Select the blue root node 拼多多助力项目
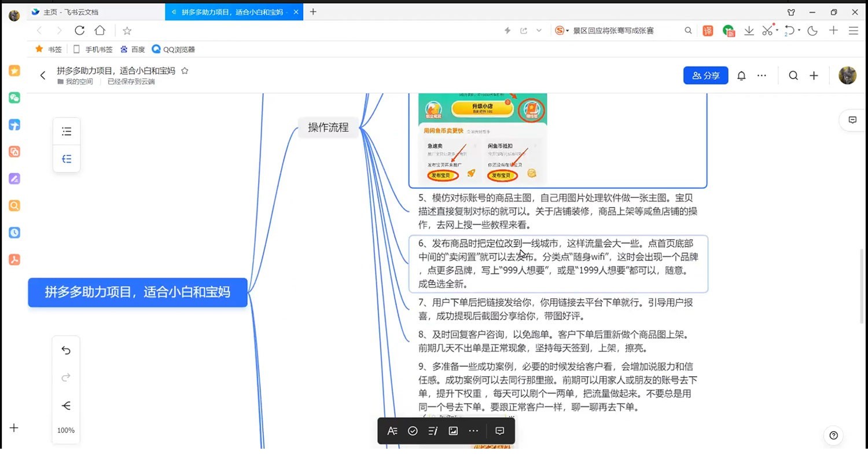 [x=138, y=292]
